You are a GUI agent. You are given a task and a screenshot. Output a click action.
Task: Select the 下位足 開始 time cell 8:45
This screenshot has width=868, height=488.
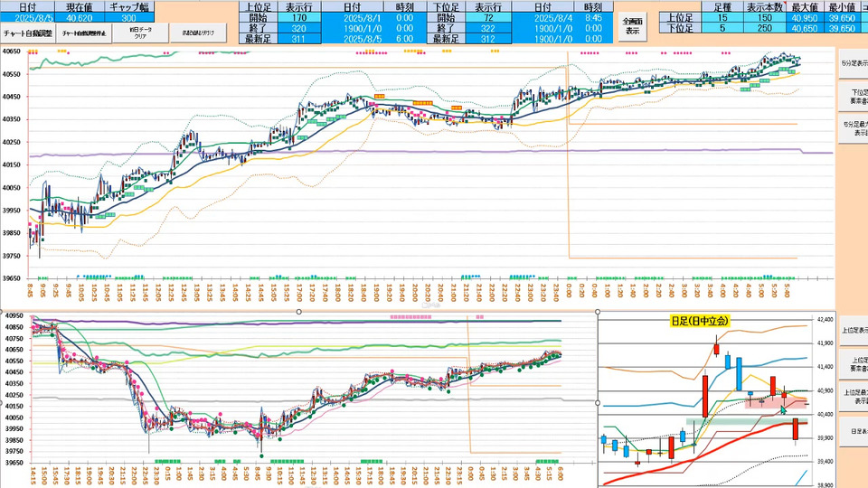point(593,18)
